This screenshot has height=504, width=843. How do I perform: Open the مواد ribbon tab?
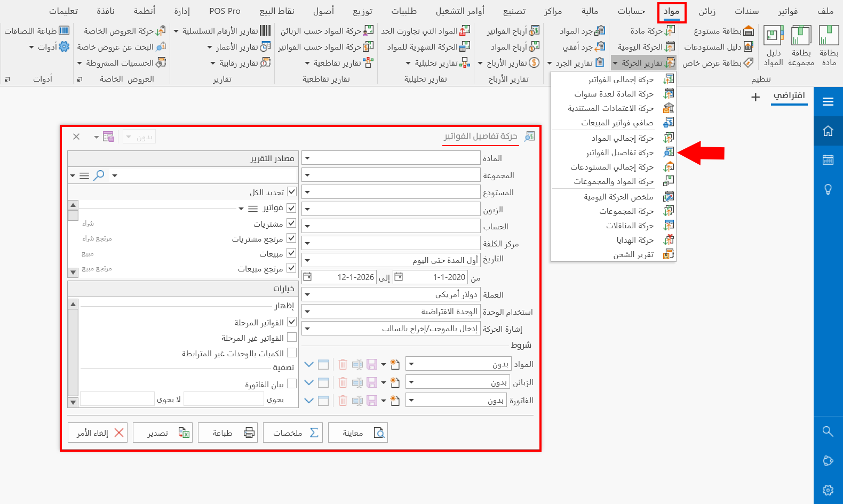672,11
